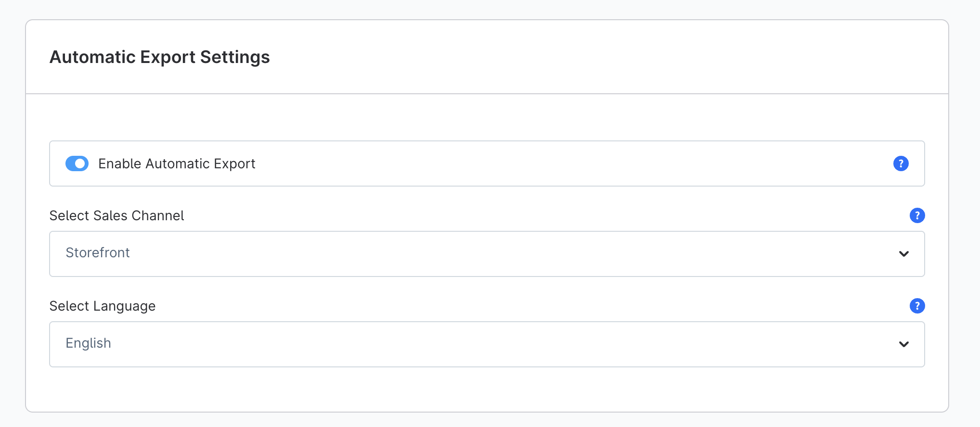Click the English option in the language field
The width and height of the screenshot is (980, 427).
point(88,343)
